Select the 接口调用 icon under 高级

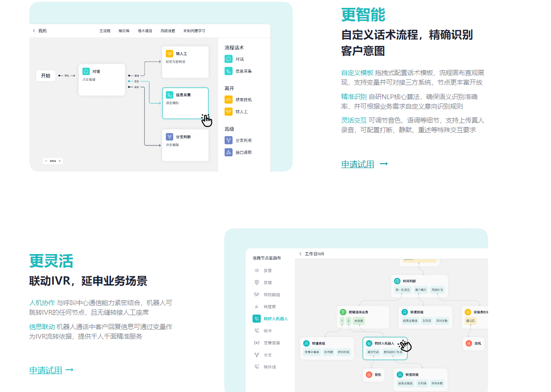(229, 152)
